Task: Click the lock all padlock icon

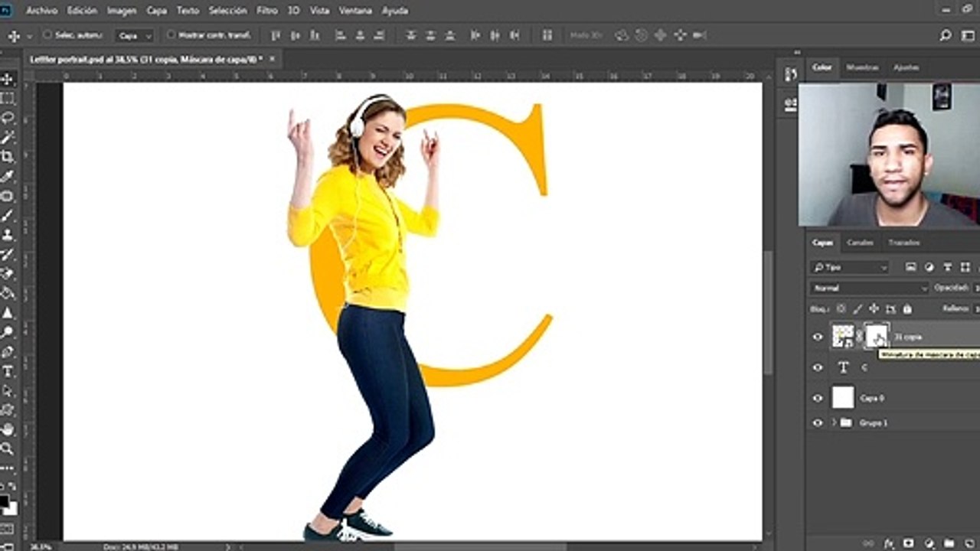Action: 907,309
